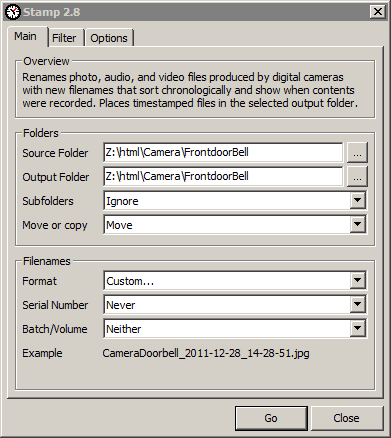Click the Source Folder label

pos(55,153)
